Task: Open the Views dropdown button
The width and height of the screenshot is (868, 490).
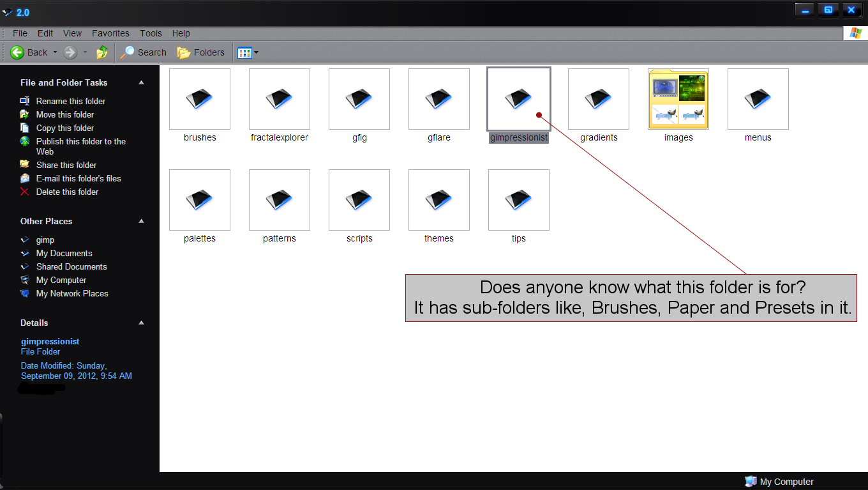Action: 248,52
